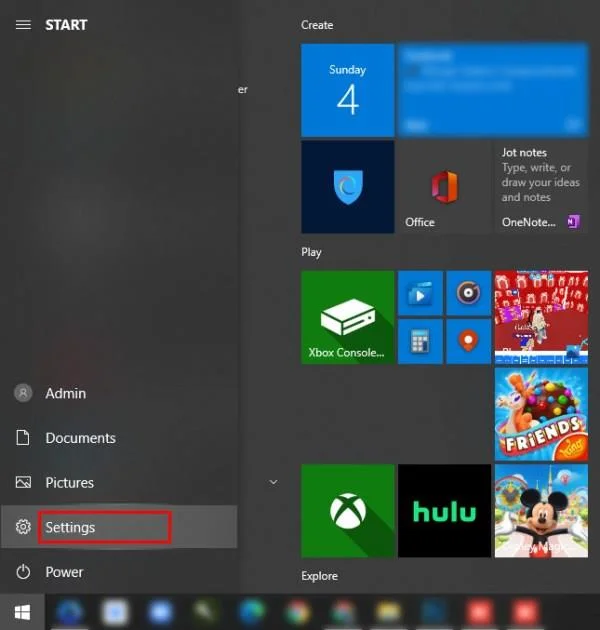Open the Maps tile
Viewport: 600px width, 630px height.
tap(469, 342)
